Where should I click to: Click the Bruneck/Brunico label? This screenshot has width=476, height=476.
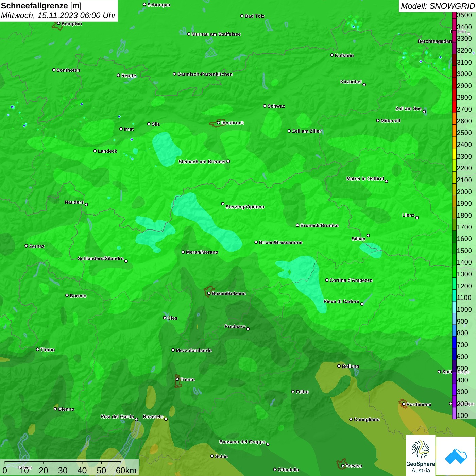(x=320, y=225)
